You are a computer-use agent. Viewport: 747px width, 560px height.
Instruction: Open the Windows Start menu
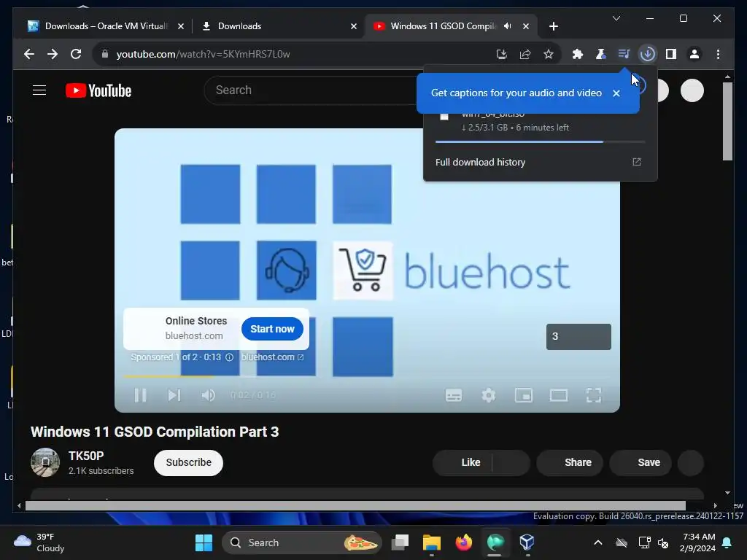pos(204,542)
